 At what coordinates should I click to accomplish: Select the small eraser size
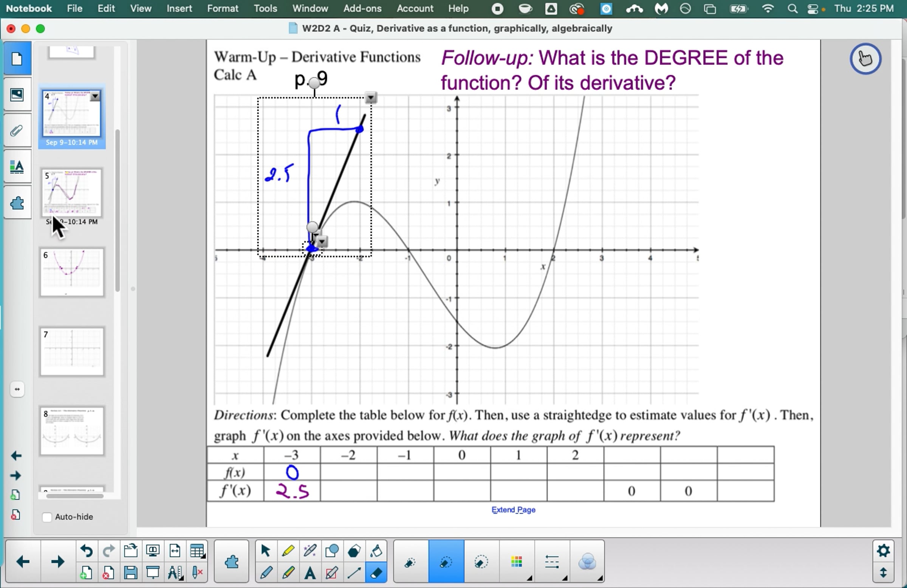click(x=410, y=562)
